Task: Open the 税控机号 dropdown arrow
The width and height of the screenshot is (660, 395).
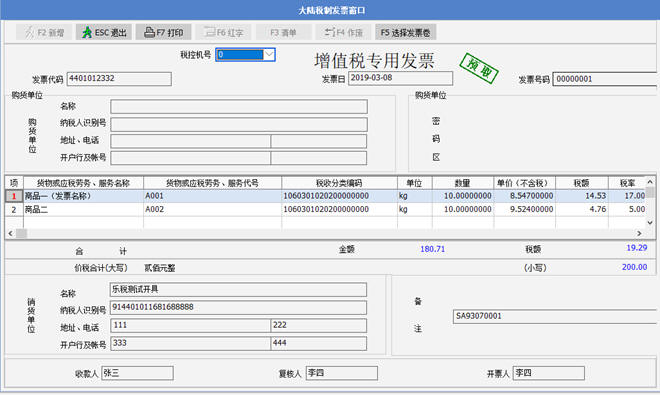Action: 269,54
